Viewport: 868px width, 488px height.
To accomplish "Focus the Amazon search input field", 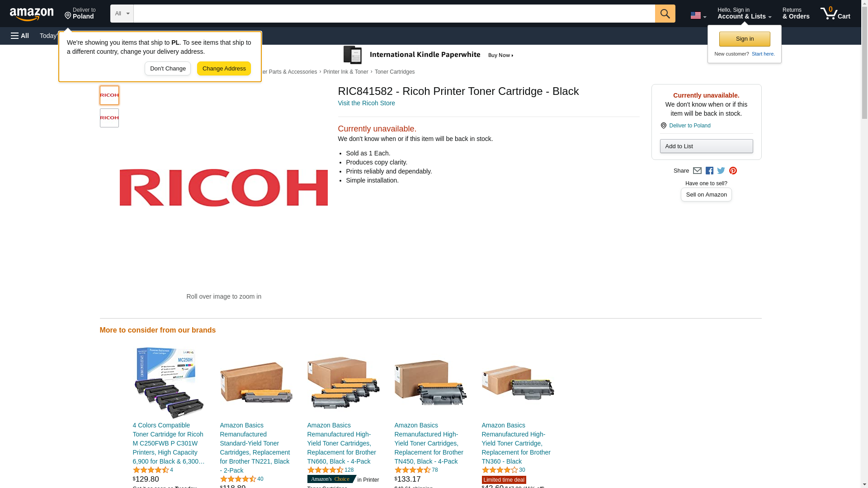I will pyautogui.click(x=394, y=14).
